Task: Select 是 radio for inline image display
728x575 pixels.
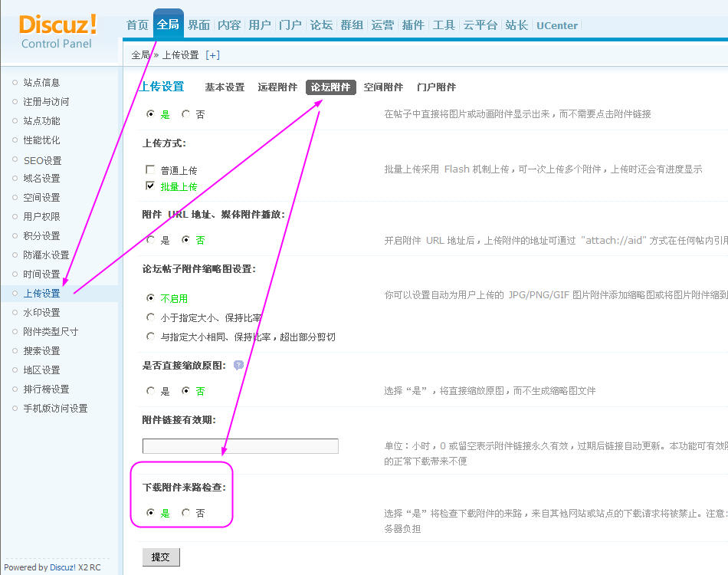Action: (150, 113)
